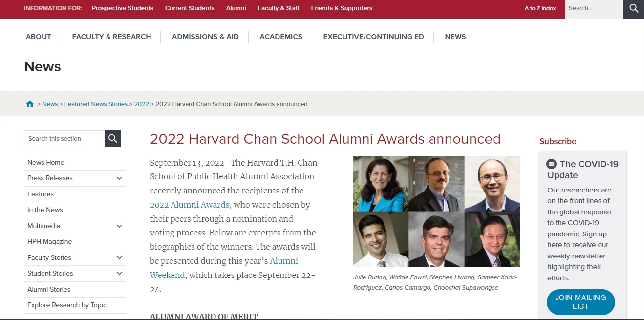The height and width of the screenshot is (320, 644).
Task: Open the A to Z index
Action: tap(540, 8)
